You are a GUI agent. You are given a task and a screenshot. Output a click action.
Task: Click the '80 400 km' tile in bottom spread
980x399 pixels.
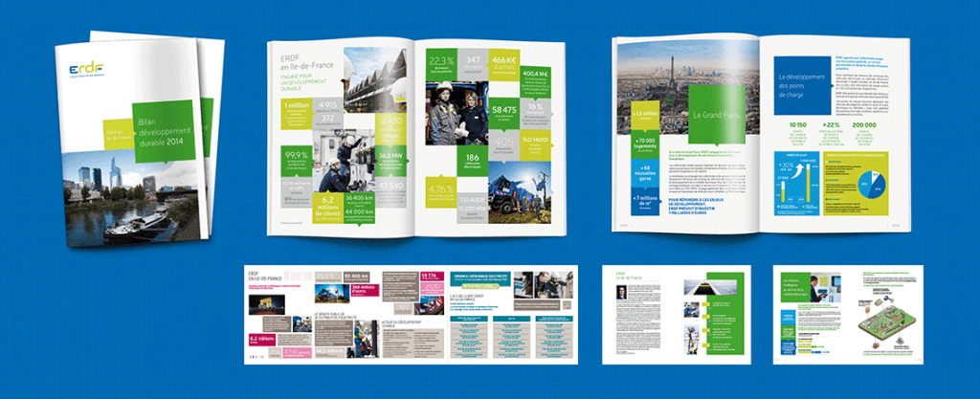click(356, 278)
